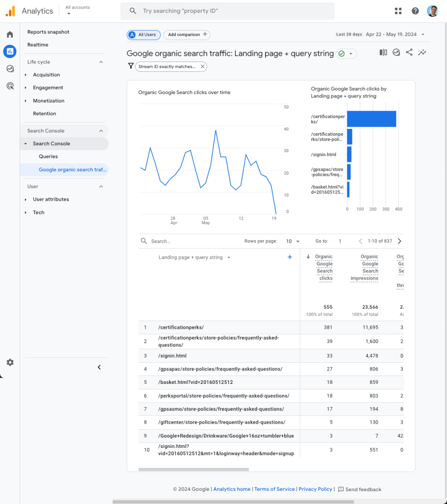Screen dimensions: 447x504
Task: Click the table horizontal scrollbar
Action: pos(194,470)
